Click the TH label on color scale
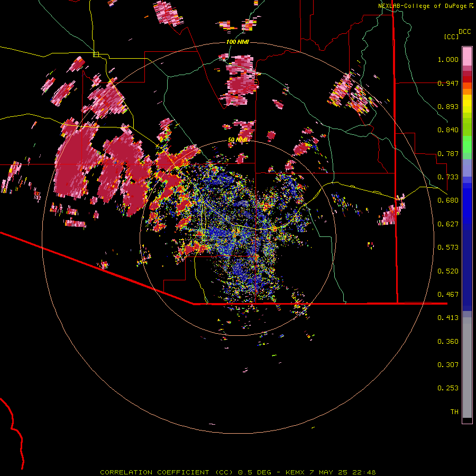 [454, 412]
